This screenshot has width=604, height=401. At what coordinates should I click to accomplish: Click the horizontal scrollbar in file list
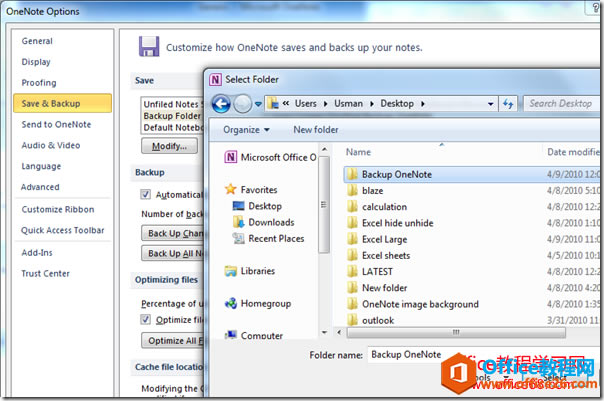[456, 332]
